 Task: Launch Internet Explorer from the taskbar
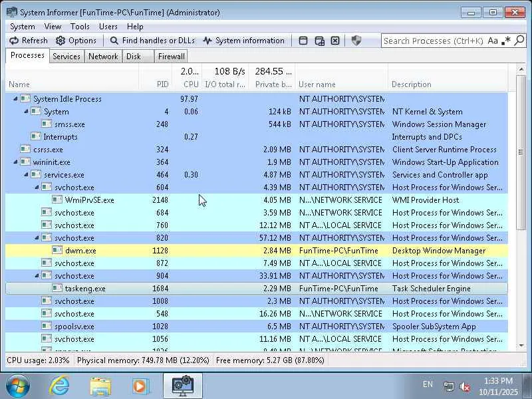tap(59, 386)
